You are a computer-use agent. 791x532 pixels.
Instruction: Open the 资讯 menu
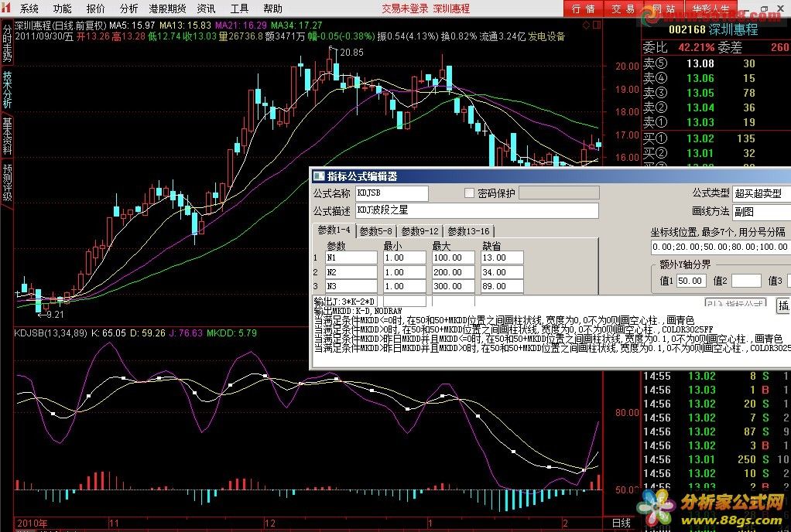[x=206, y=9]
